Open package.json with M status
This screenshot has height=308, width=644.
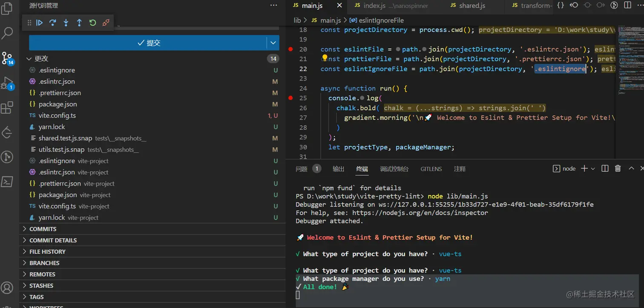[x=152, y=104]
